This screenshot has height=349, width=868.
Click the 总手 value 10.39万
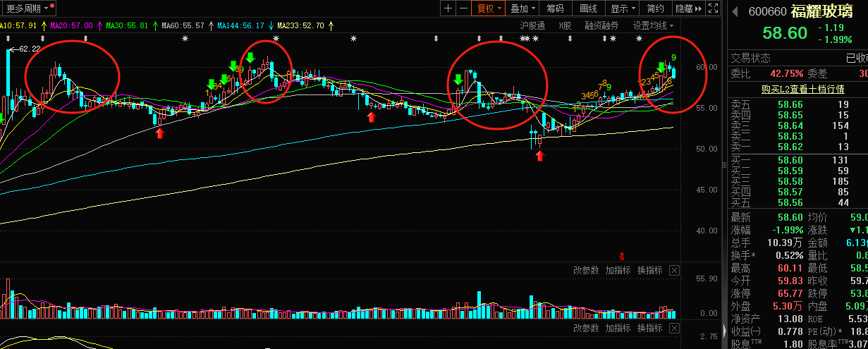pyautogui.click(x=785, y=243)
